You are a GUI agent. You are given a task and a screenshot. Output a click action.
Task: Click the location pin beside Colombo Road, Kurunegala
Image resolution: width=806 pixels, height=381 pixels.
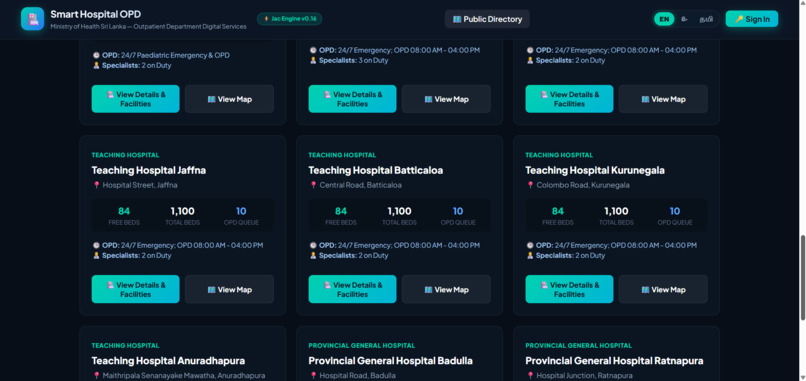[530, 185]
